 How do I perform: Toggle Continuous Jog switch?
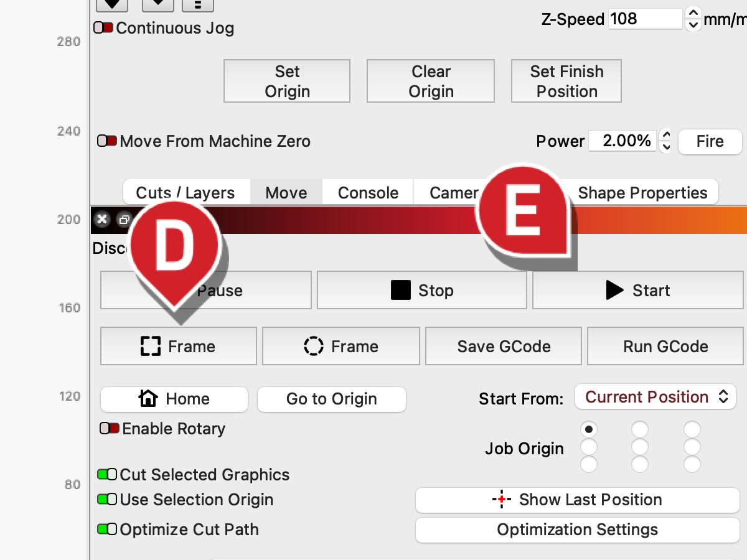coord(103,28)
